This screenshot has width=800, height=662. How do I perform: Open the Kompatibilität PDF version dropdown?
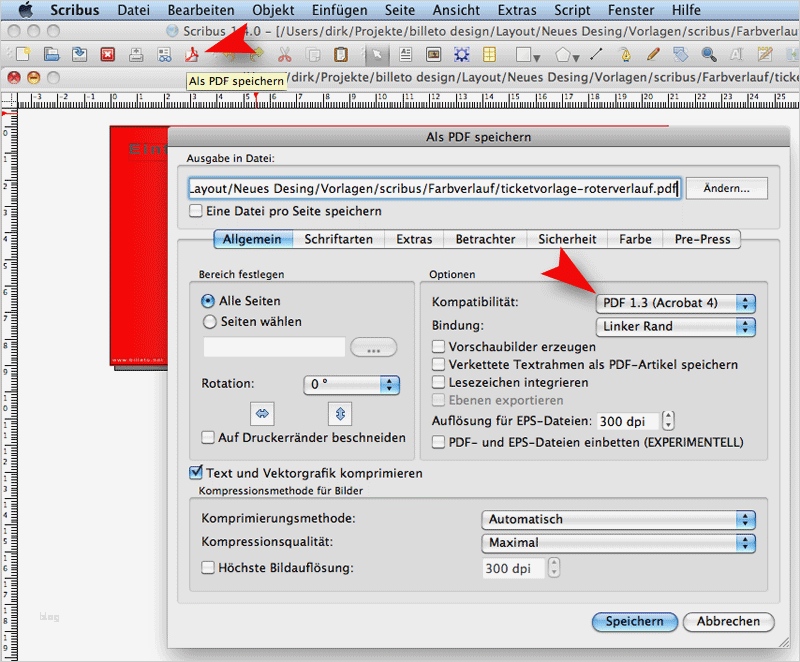pyautogui.click(x=676, y=303)
